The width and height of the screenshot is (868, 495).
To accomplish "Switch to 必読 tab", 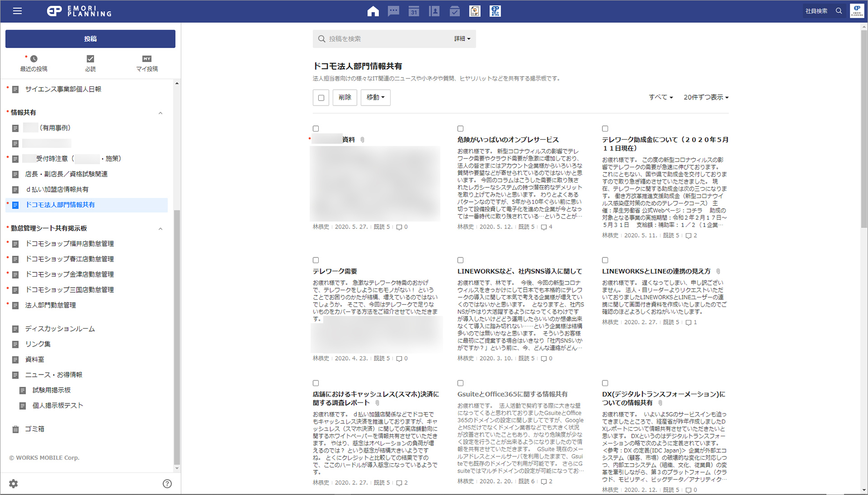I will coord(90,63).
